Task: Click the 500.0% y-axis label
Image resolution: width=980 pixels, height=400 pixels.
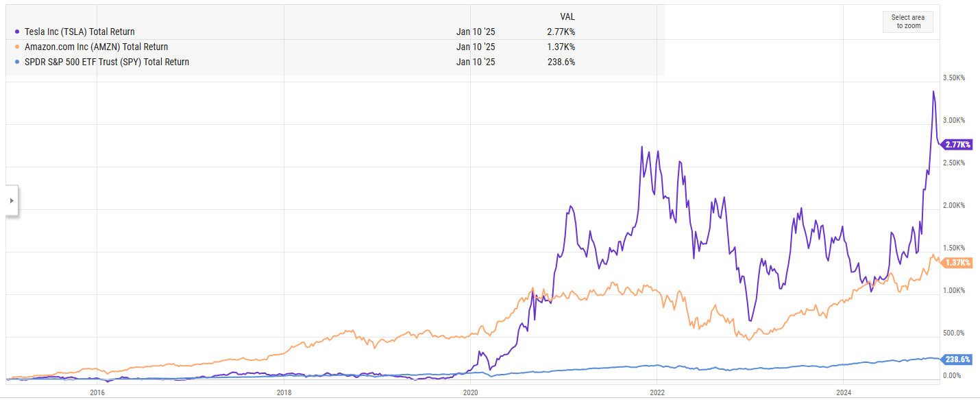Action: (954, 333)
